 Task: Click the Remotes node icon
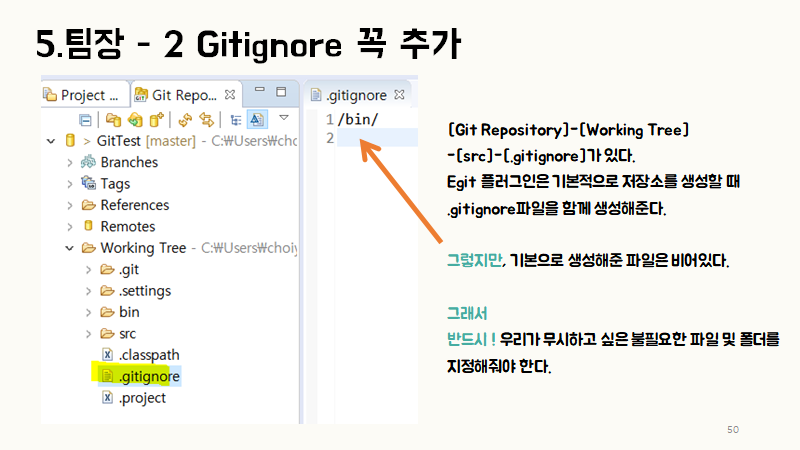click(89, 226)
